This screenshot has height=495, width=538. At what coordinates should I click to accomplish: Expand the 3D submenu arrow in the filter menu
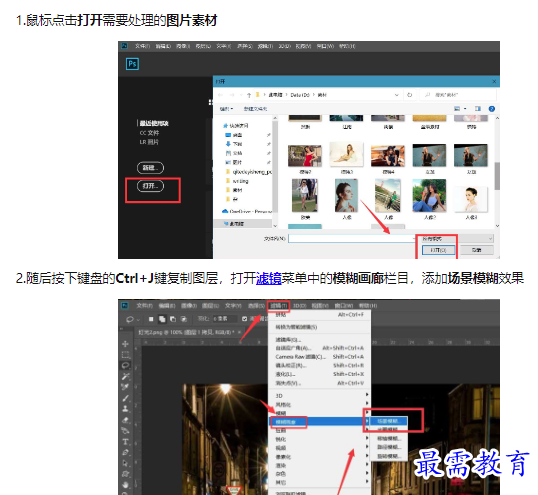point(367,394)
